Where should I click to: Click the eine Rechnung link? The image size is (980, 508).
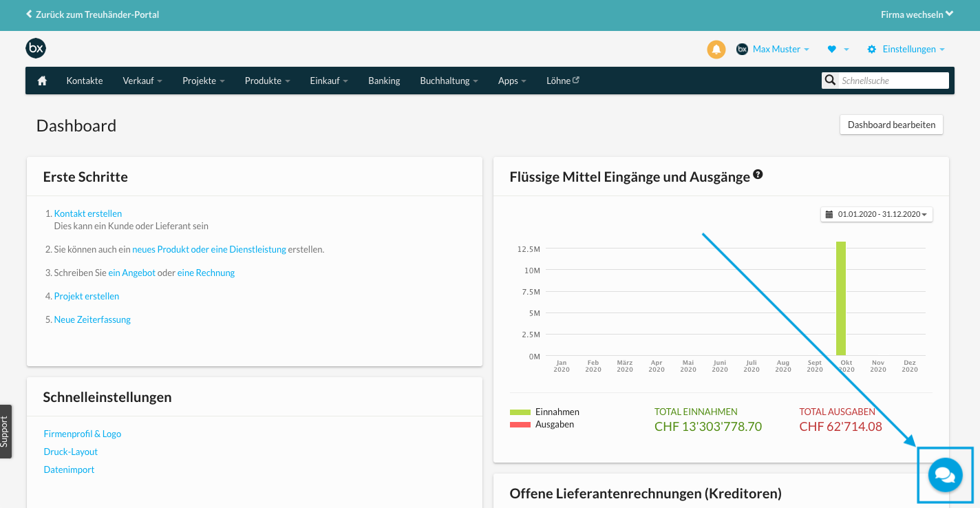pos(206,273)
